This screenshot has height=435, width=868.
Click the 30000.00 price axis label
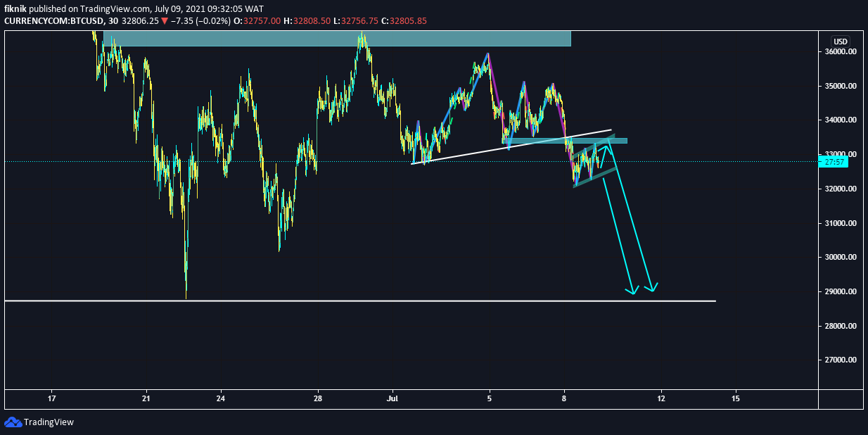(841, 258)
